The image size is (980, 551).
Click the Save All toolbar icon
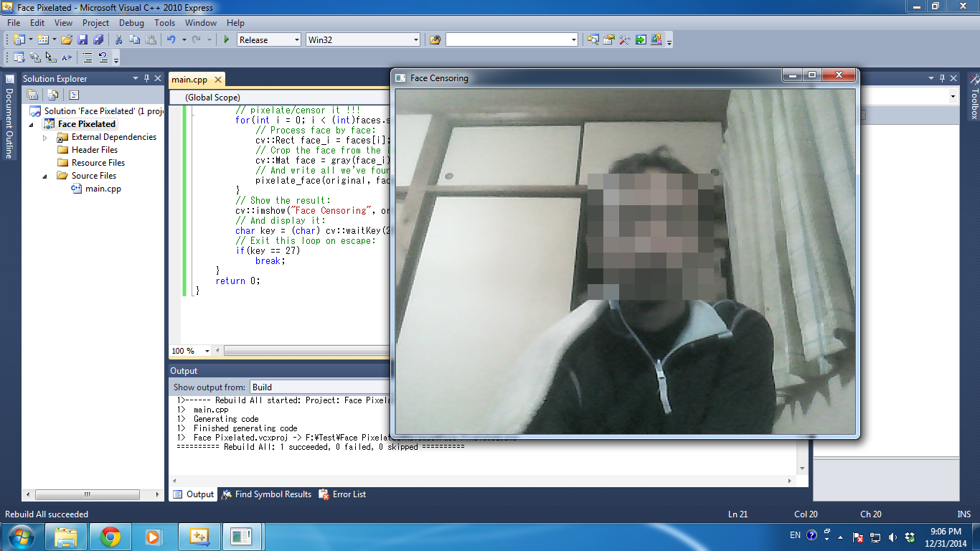(98, 40)
